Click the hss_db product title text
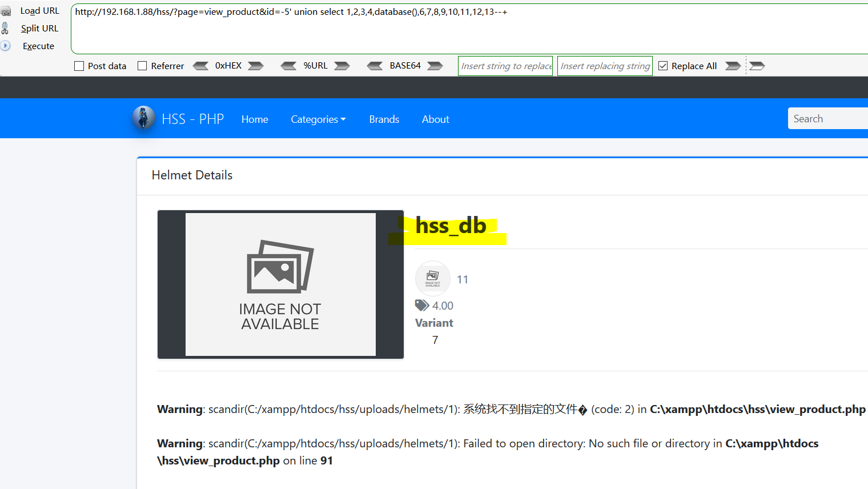Image resolution: width=868 pixels, height=489 pixels. click(451, 226)
